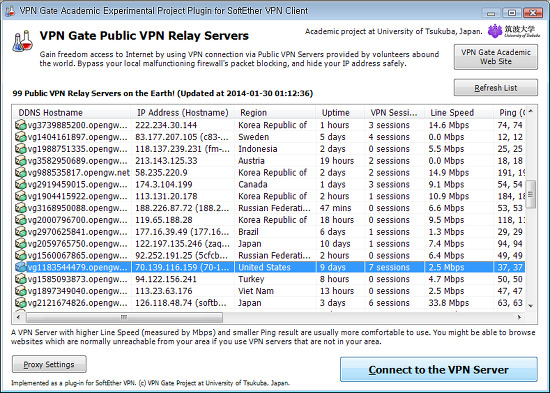Viewport: 550px width, 393px height.
Task: Click the 9.1 Mbps line speed cell
Action: click(446, 184)
